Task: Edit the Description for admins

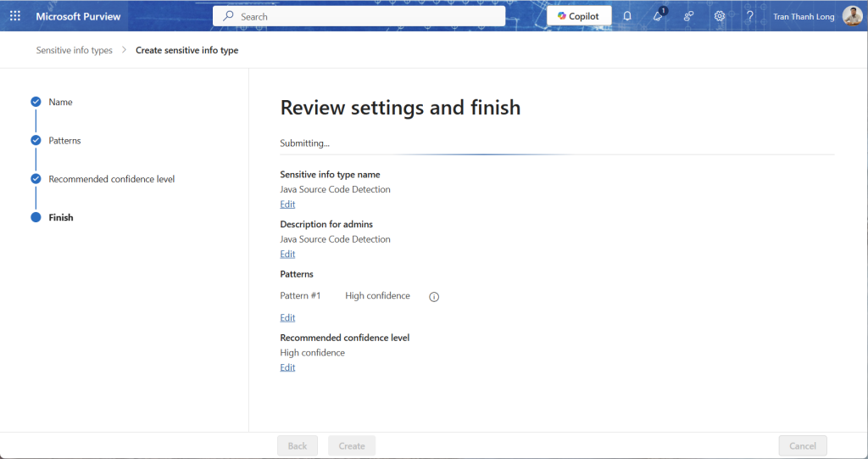Action: [x=287, y=255]
